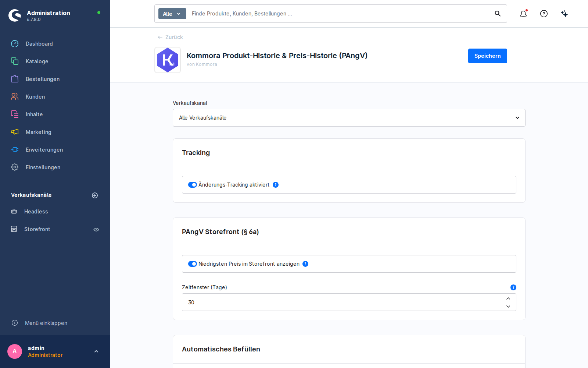The height and width of the screenshot is (368, 588).
Task: Expand the admin user menu chevron
Action: [x=96, y=351]
